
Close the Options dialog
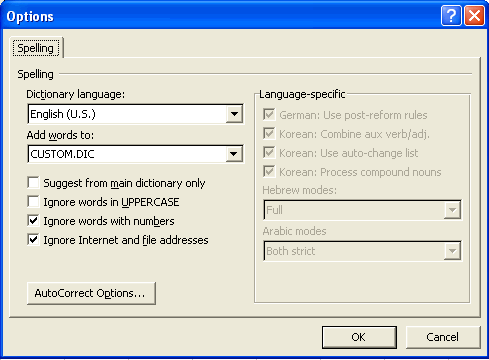(474, 16)
